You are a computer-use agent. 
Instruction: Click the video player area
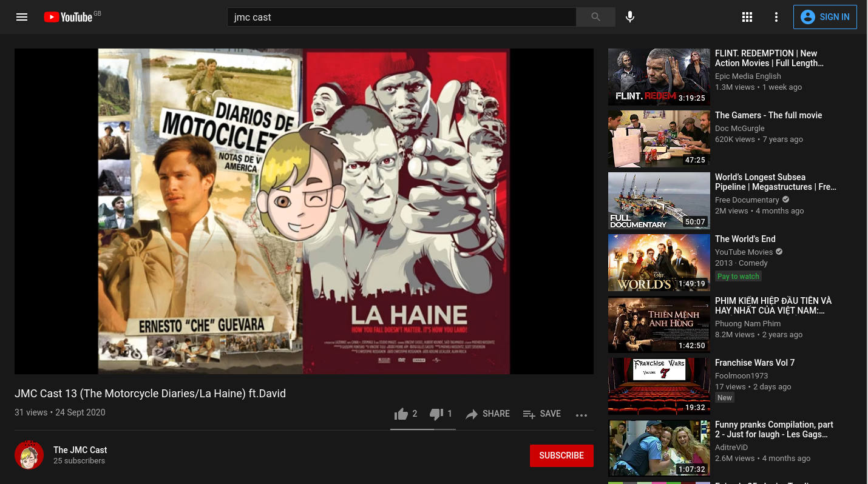tap(304, 211)
